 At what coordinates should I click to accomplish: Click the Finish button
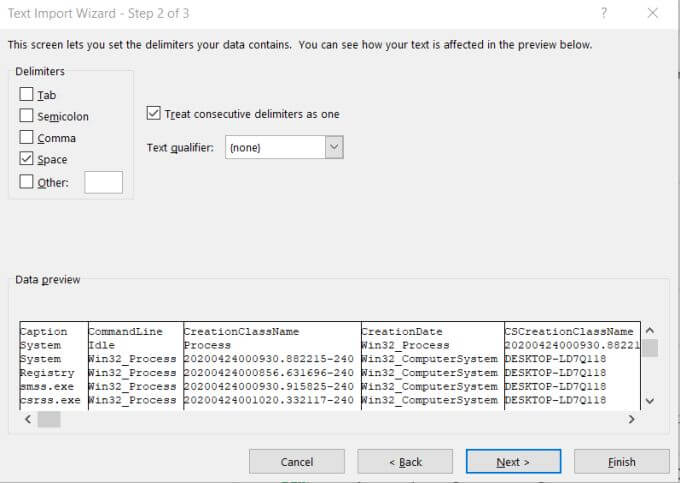tap(621, 461)
